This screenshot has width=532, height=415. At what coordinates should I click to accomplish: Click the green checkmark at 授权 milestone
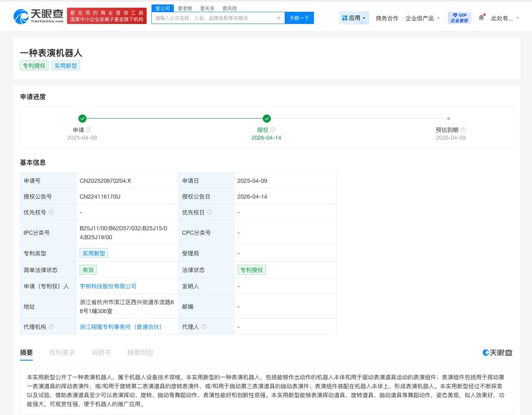pos(266,119)
